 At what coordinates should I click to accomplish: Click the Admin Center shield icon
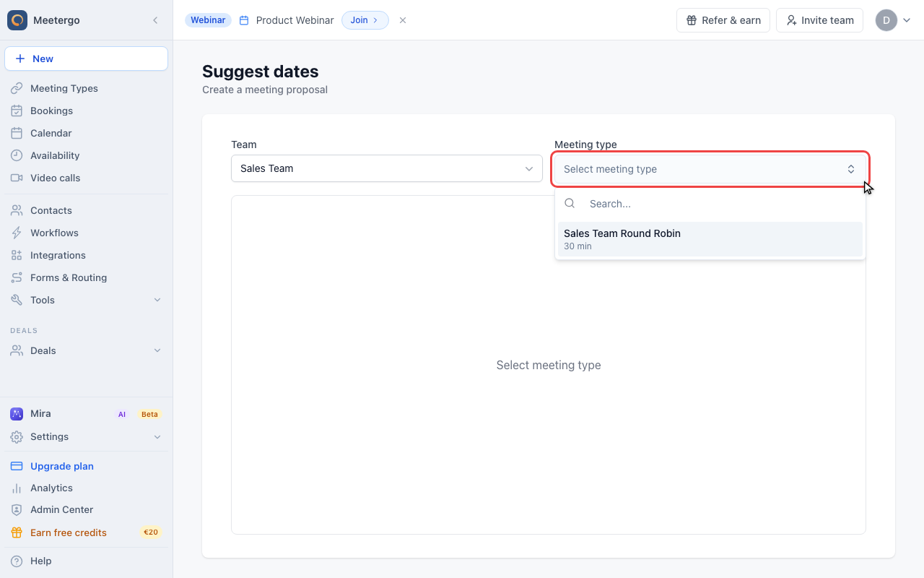point(17,509)
